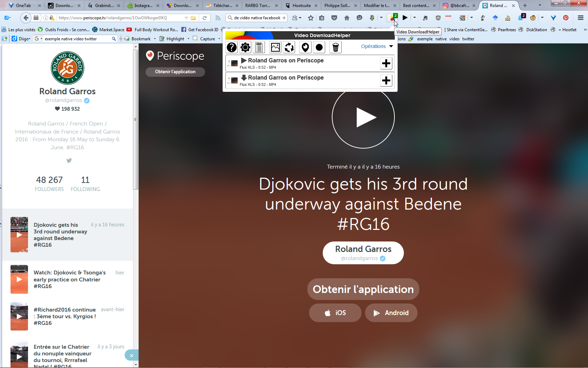
Task: Click the location pin icon in DownloadHelper
Action: [x=305, y=47]
